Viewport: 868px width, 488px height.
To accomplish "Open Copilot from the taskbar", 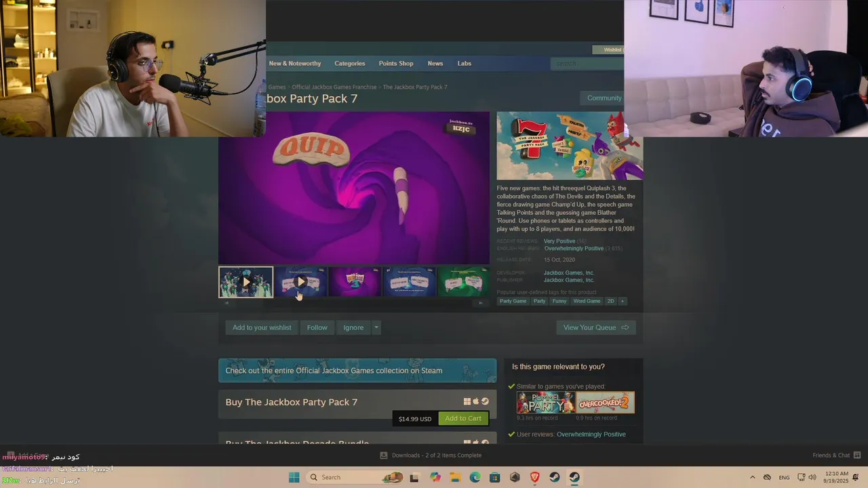I will 435,477.
